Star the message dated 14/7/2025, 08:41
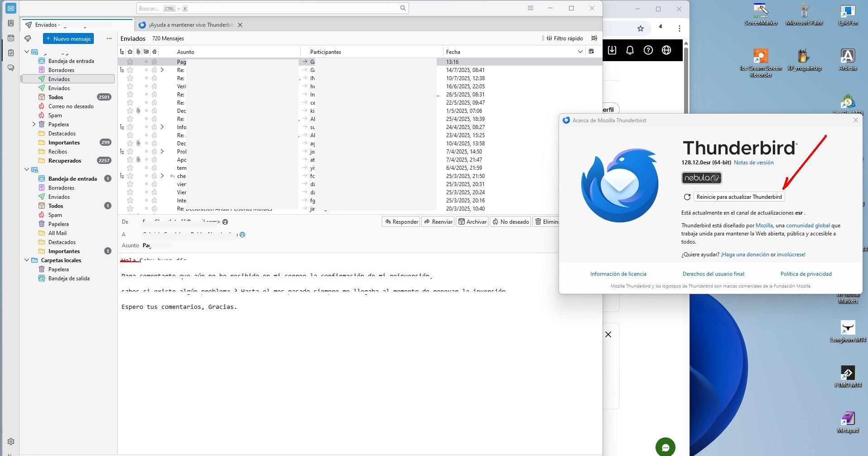868x456 pixels. click(130, 70)
